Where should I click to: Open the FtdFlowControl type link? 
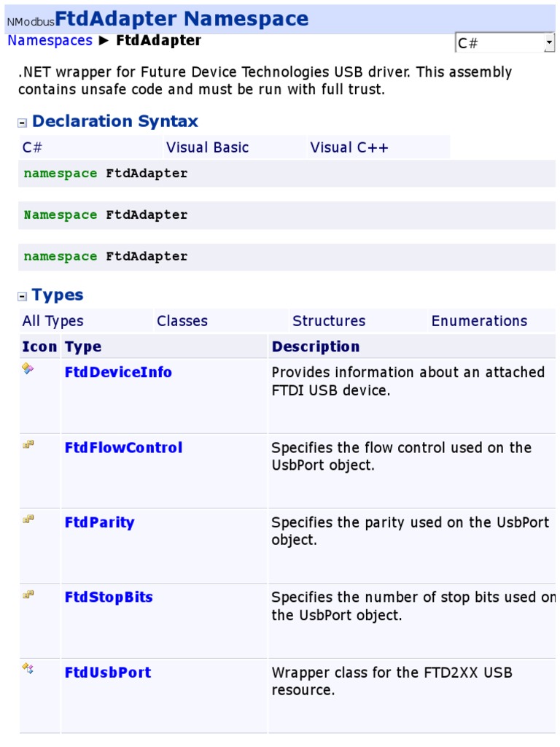124,447
